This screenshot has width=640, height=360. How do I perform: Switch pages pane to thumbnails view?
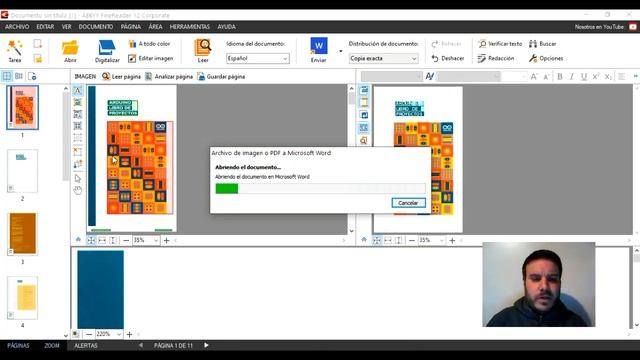tap(7, 76)
